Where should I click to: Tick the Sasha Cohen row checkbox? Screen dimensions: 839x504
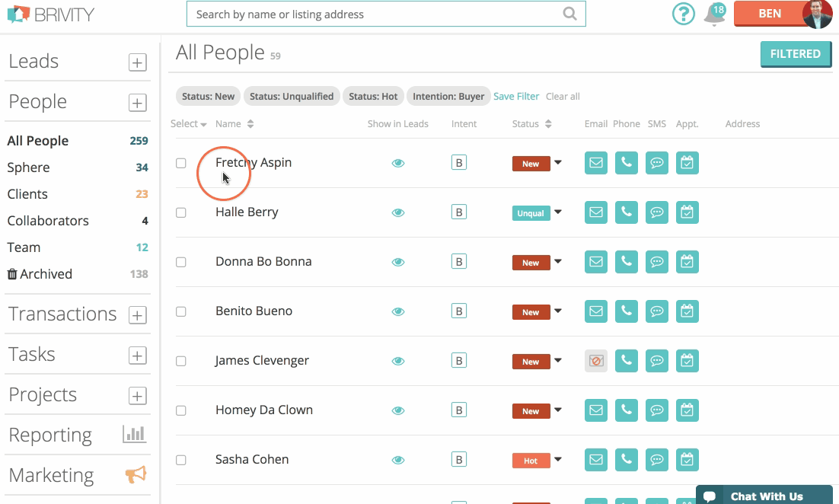pos(181,460)
